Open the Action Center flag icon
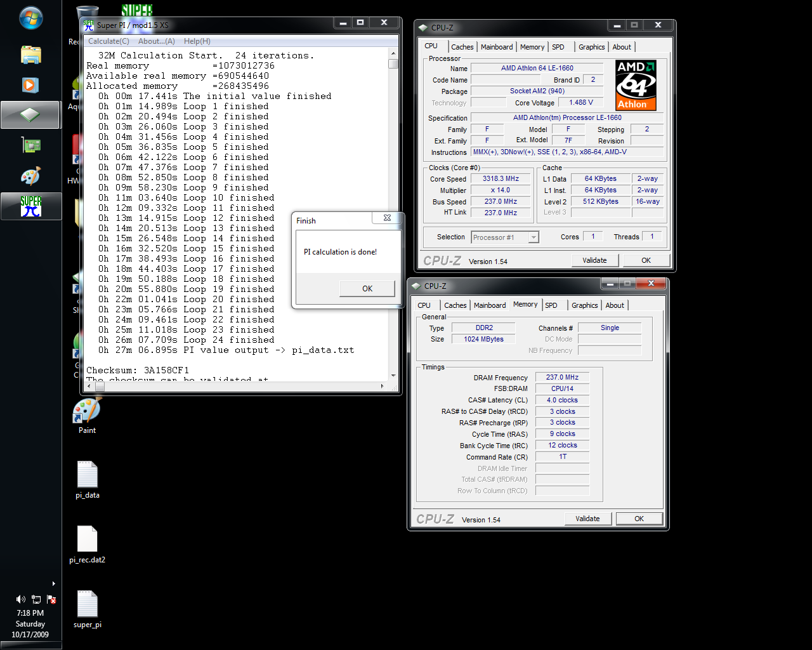 pos(51,599)
